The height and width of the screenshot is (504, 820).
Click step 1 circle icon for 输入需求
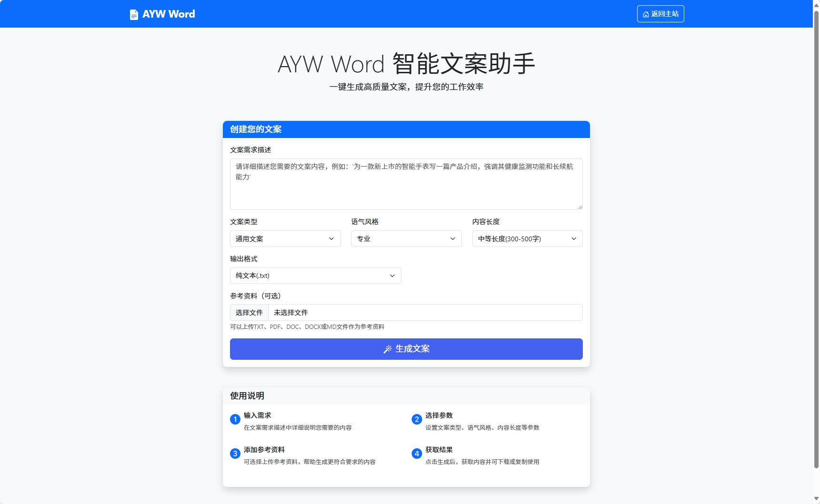pyautogui.click(x=235, y=419)
